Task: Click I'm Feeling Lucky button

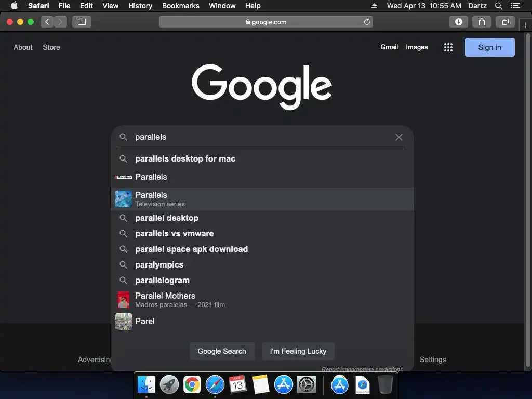Action: click(x=298, y=351)
